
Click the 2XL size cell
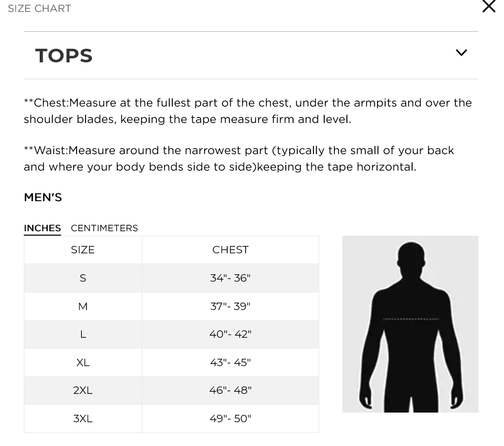coord(83,390)
